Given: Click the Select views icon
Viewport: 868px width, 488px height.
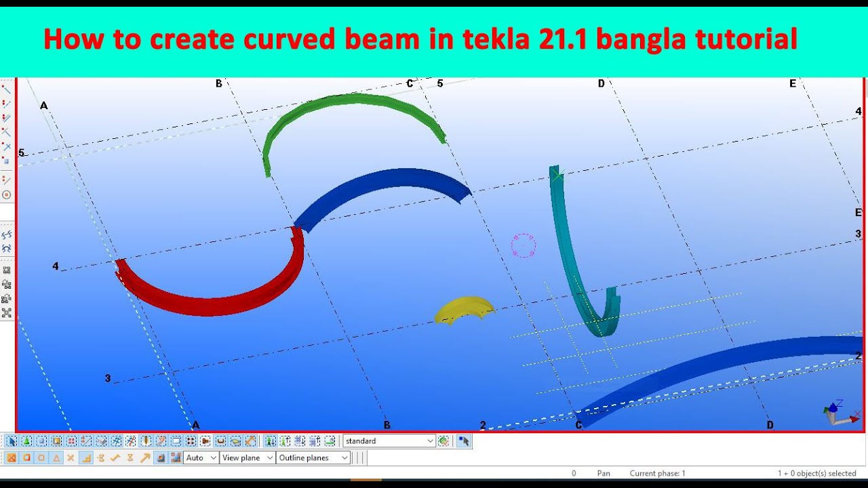Looking at the screenshot, I should click(x=176, y=441).
